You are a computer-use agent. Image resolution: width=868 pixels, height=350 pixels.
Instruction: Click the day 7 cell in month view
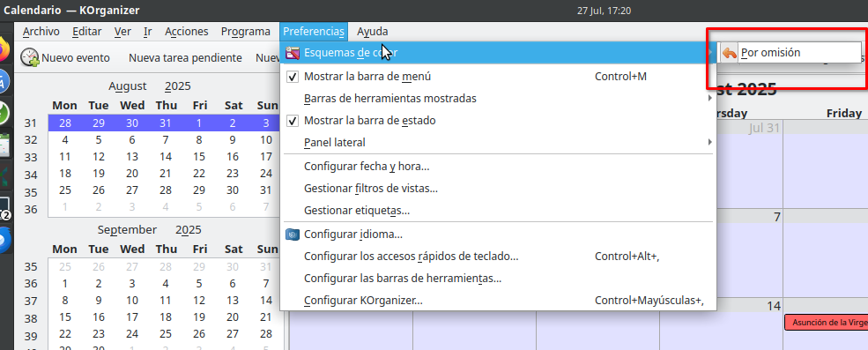click(750, 254)
